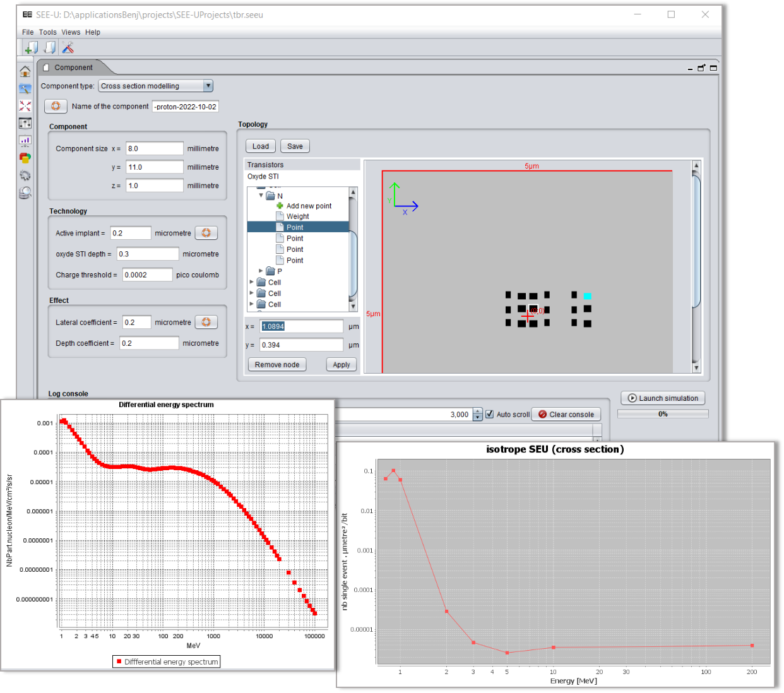The height and width of the screenshot is (693, 784).
Task: Click the Depth coefficient field
Action: [x=150, y=343]
